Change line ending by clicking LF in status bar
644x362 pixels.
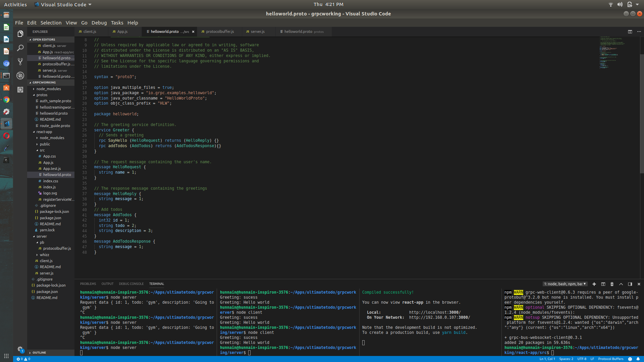click(x=592, y=359)
